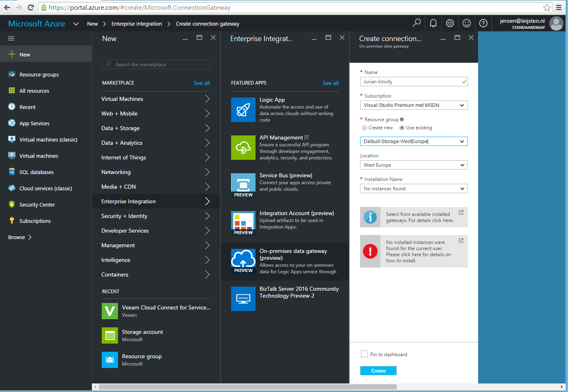Screen dimensions: 568x392
Task: Select the Use existing radio button
Action: 402,128
